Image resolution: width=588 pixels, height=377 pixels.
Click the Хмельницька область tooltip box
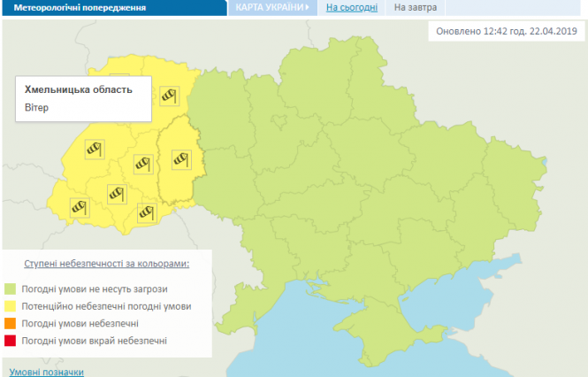point(83,98)
